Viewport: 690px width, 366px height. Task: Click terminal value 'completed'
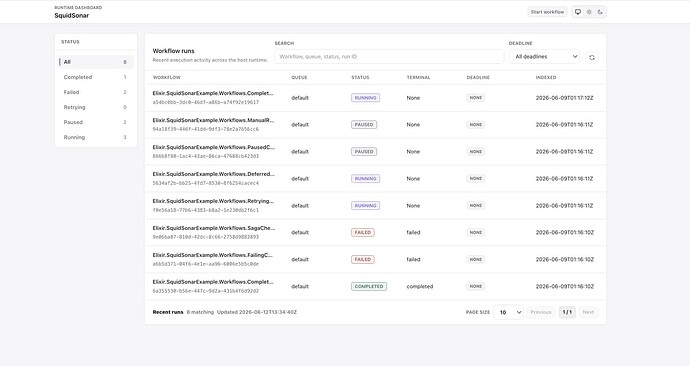tap(420, 286)
